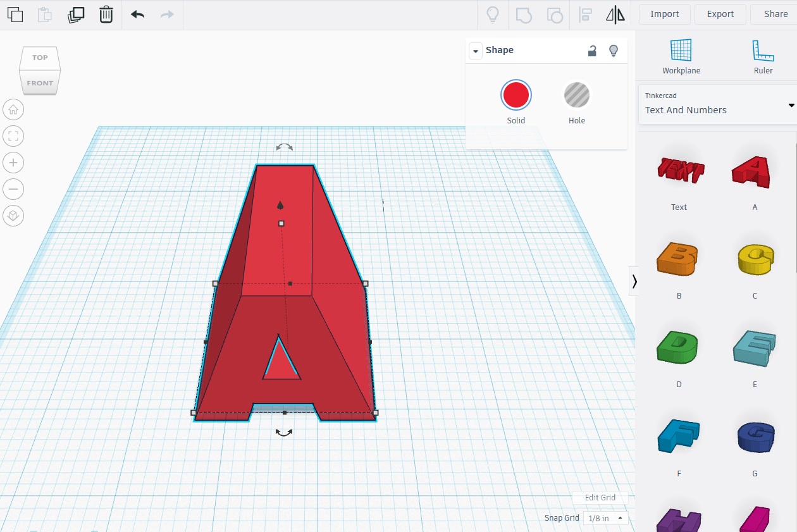The image size is (797, 532).
Task: Click the Copy icon in the toolbar
Action: pyautogui.click(x=15, y=14)
